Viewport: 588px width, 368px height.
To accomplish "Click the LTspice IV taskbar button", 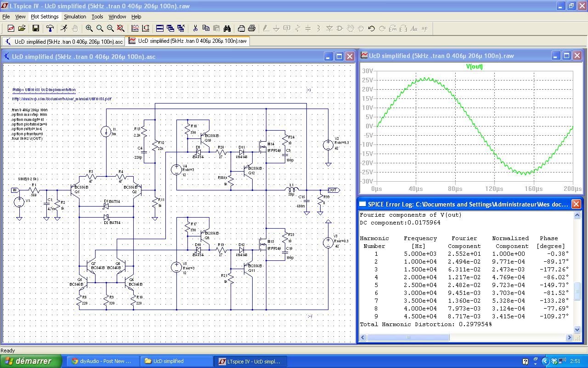I will (x=251, y=361).
